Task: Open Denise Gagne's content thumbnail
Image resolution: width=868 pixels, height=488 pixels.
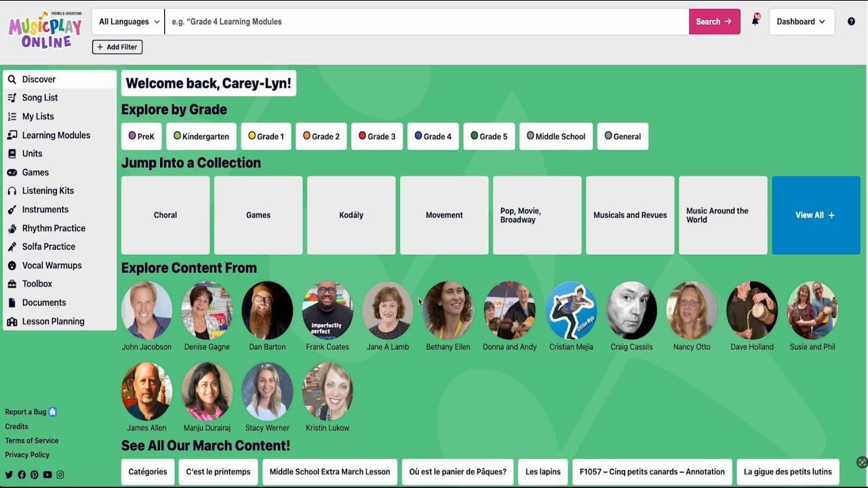Action: pos(207,310)
